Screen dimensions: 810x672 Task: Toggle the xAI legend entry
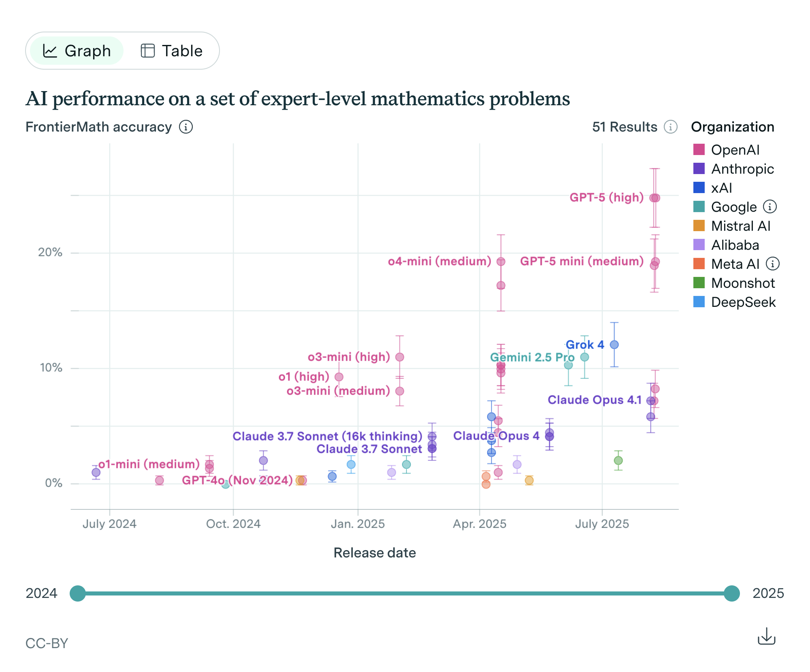pos(721,188)
